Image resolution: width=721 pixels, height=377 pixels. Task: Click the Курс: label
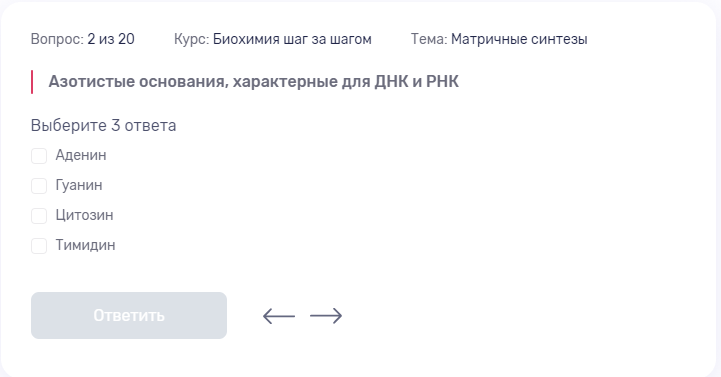pyautogui.click(x=192, y=39)
